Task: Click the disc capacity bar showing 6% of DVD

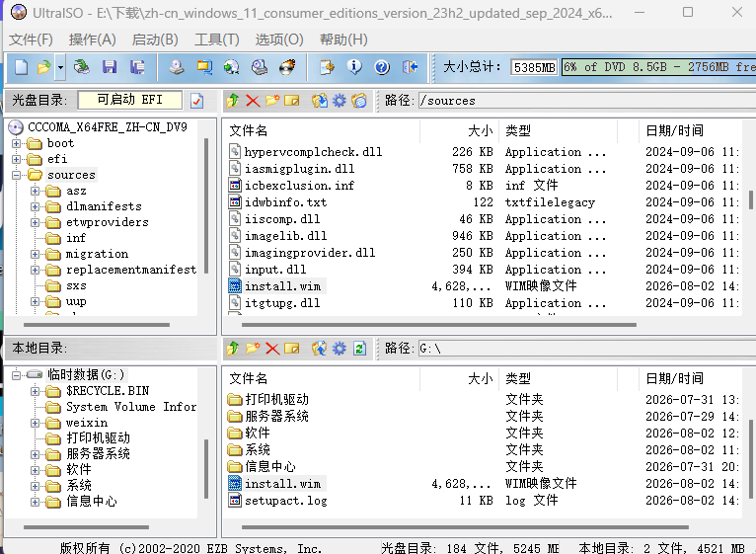Action: point(658,67)
